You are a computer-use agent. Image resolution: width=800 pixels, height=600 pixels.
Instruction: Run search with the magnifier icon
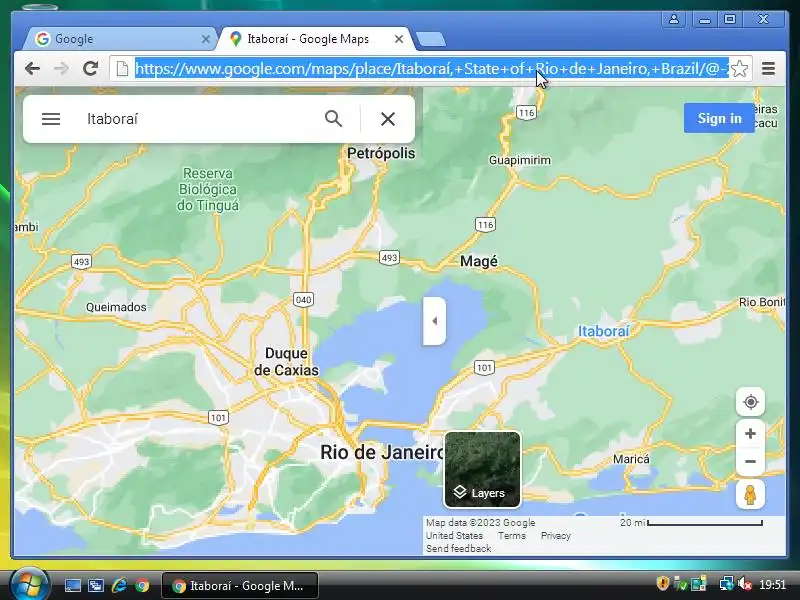point(333,119)
